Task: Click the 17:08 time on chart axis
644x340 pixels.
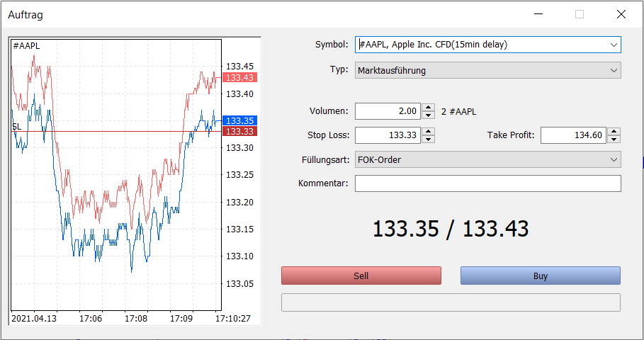Action: point(136,319)
